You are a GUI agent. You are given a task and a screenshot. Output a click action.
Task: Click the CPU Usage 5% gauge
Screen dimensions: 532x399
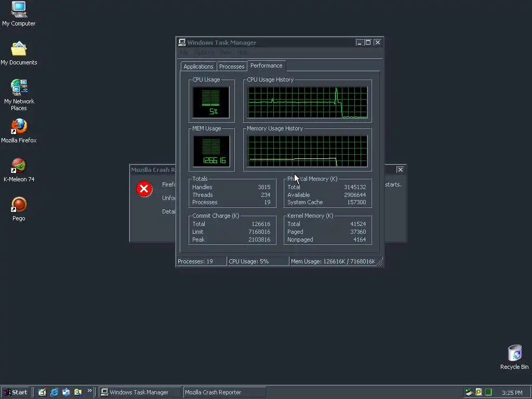(211, 102)
